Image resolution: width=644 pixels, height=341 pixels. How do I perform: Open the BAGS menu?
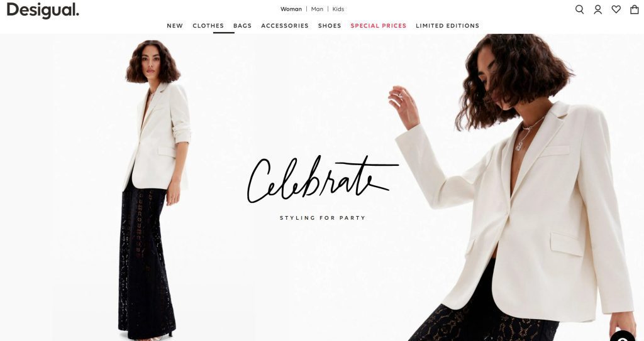pos(242,26)
